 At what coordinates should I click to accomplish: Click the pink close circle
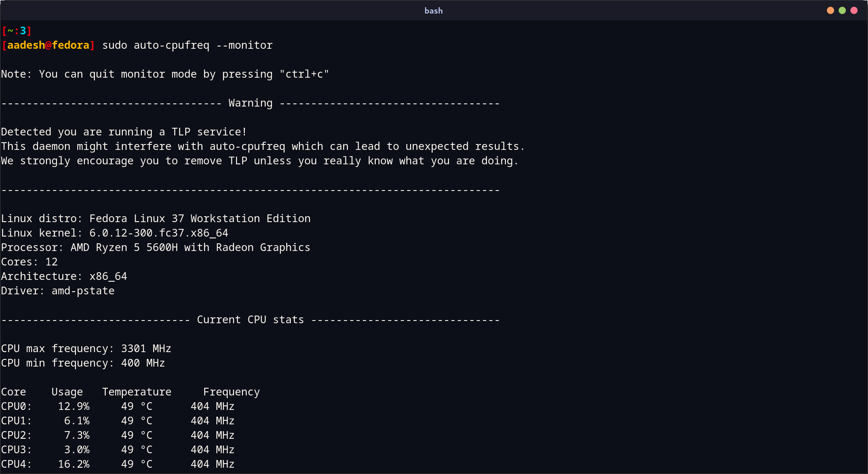click(854, 10)
